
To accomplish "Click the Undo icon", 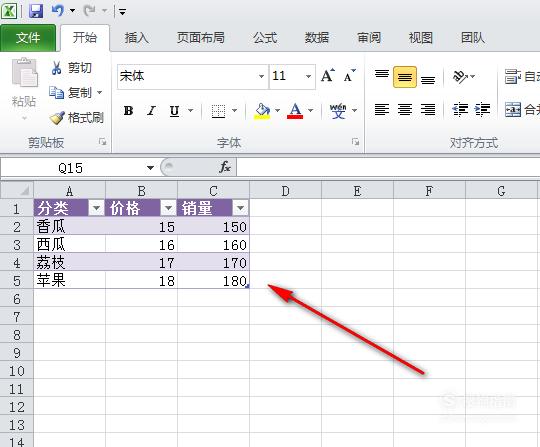I will tap(58, 11).
